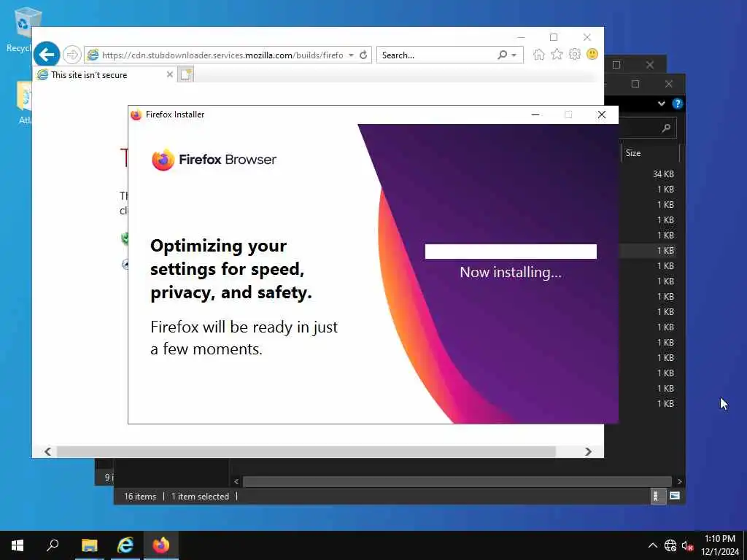
Task: Close the Firefox Installer window
Action: [602, 114]
